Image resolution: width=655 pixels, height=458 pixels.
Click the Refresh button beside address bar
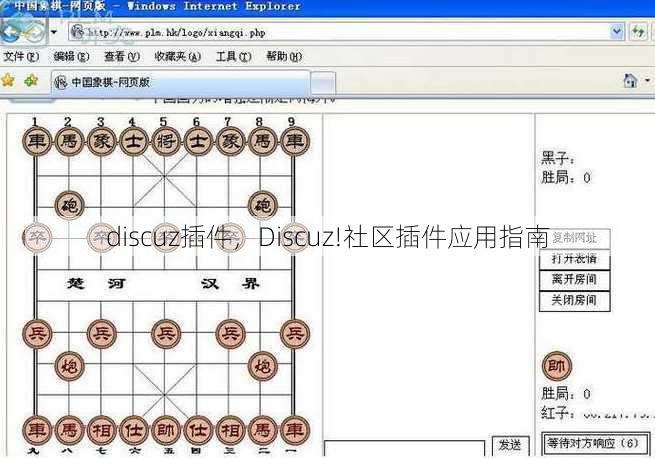(638, 32)
